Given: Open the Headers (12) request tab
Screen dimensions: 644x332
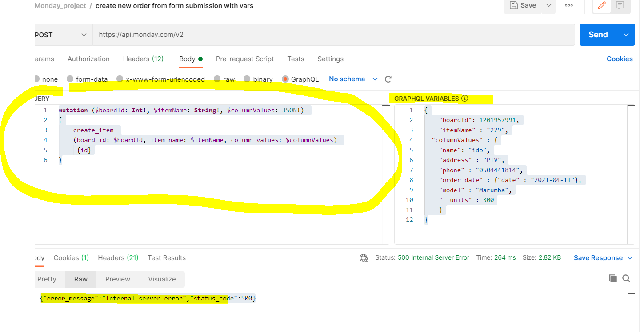Looking at the screenshot, I should 143,59.
